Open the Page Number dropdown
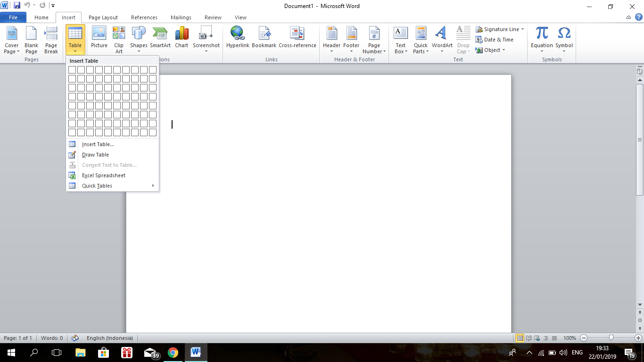Viewport: 644px width, 362px height. pos(374,38)
